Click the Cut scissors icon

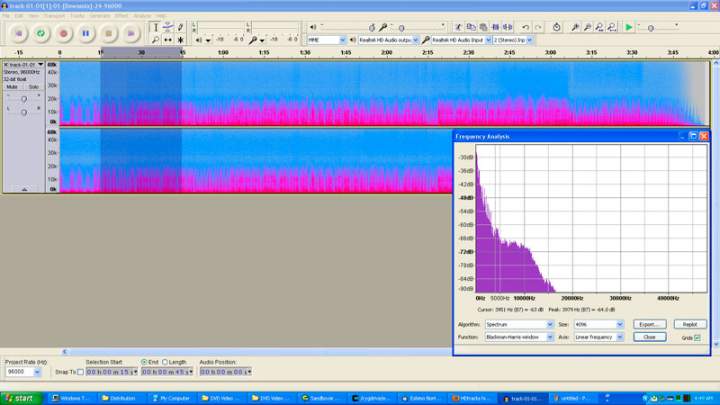(x=458, y=28)
